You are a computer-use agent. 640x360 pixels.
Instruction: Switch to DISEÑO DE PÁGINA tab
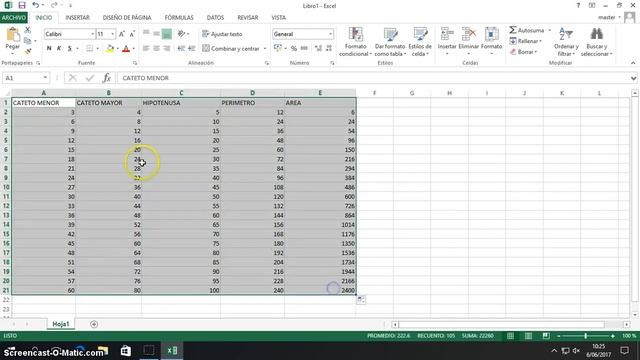click(x=127, y=18)
